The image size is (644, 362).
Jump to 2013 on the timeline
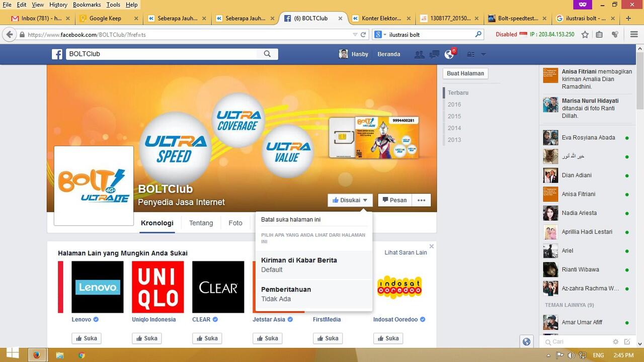454,140
